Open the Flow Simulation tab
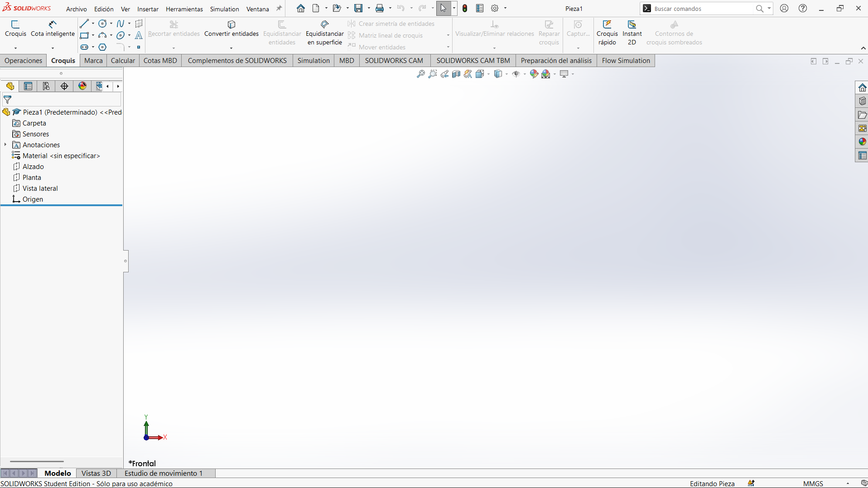 coord(626,61)
